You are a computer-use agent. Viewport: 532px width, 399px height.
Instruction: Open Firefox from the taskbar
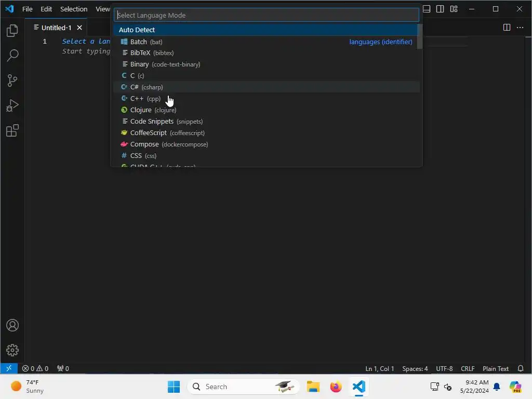coord(336,387)
